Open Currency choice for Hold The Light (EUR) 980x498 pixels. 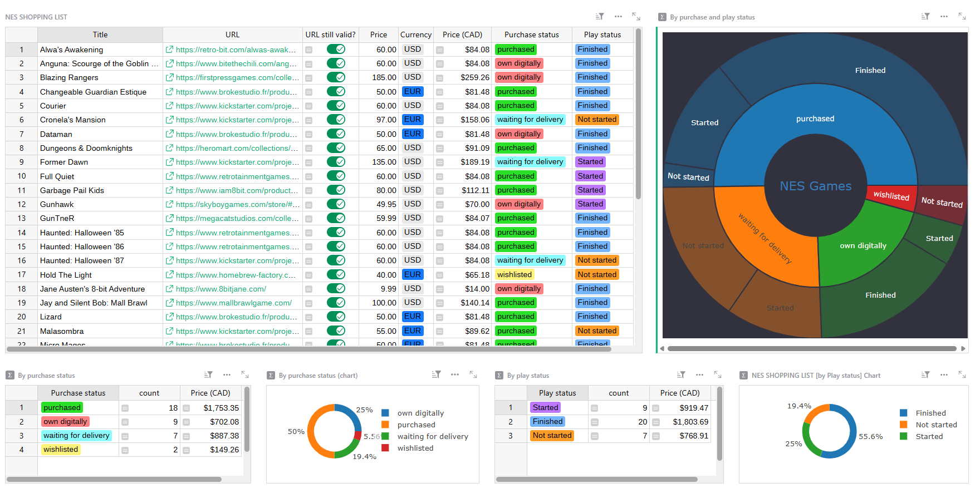(413, 275)
